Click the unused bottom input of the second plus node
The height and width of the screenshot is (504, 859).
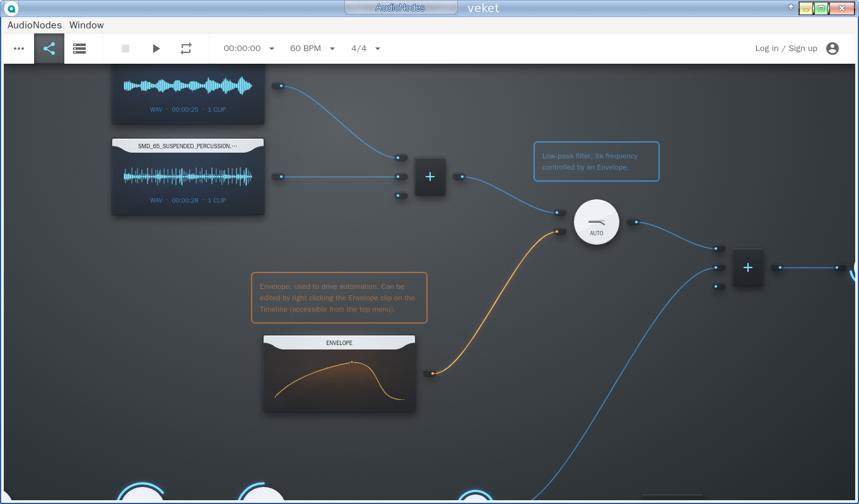(719, 286)
